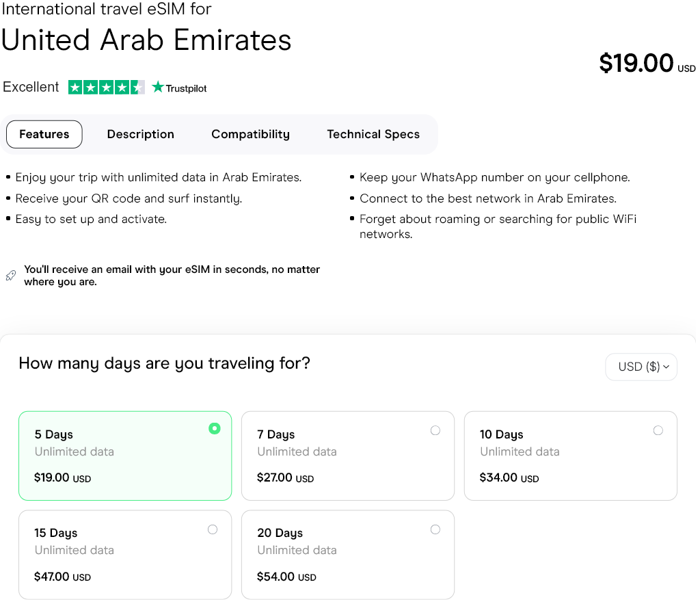Click the Trustpilot star logo
The width and height of the screenshot is (700, 604).
tap(159, 87)
